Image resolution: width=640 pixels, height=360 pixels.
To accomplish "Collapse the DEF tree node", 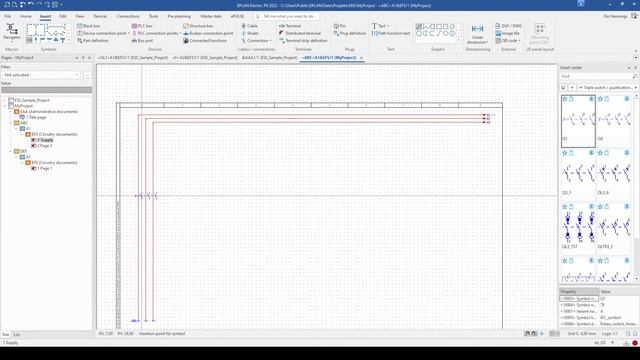I will click(11, 151).
